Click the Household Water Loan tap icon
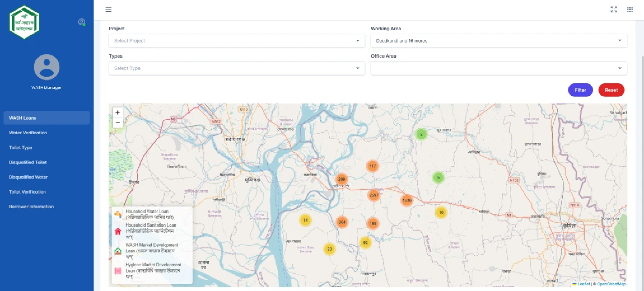Viewport: 644px width, 291px height. [118, 214]
